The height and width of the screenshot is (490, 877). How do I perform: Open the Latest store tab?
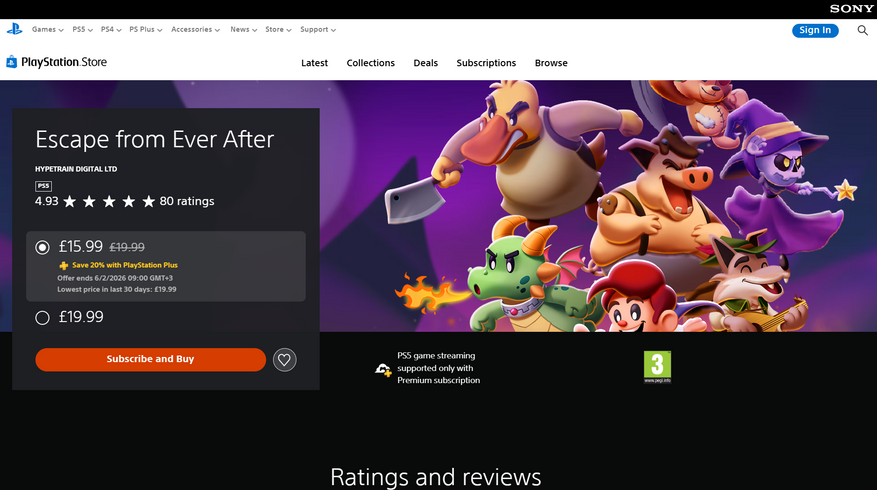pos(314,63)
